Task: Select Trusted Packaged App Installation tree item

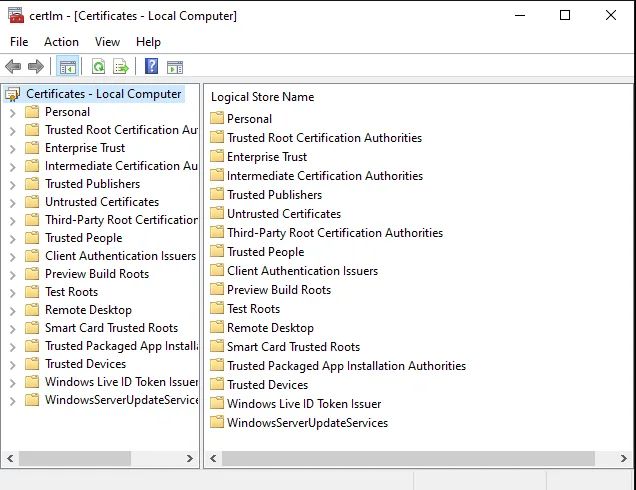Action: pos(121,346)
